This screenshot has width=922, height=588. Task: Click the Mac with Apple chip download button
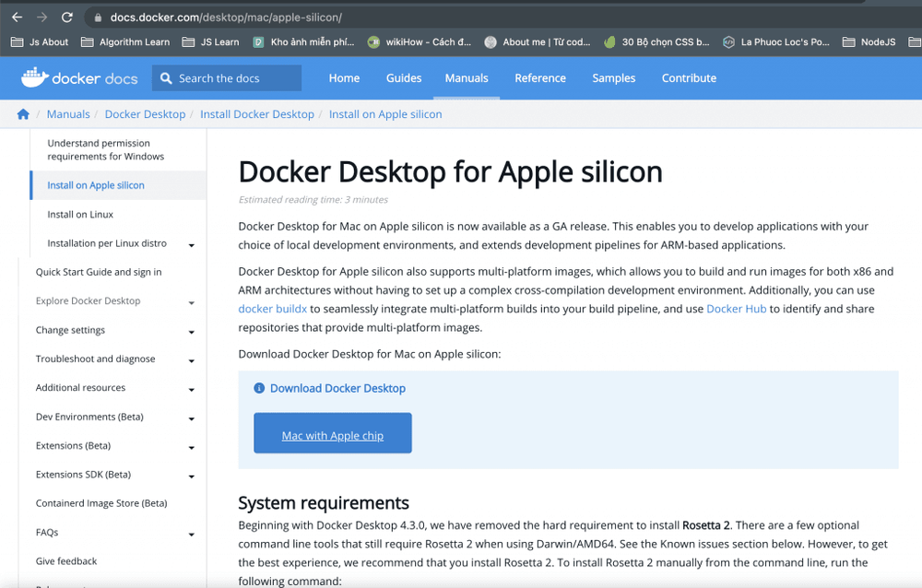(332, 433)
